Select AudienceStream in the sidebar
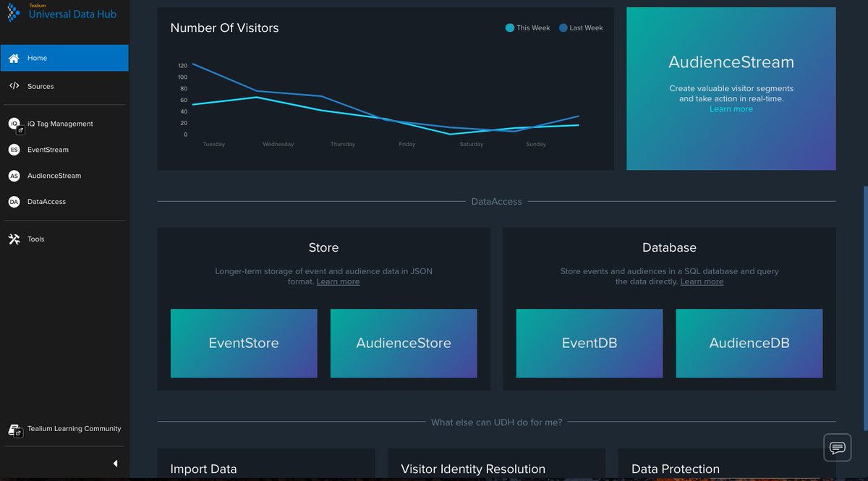Image resolution: width=868 pixels, height=481 pixels. (x=64, y=176)
